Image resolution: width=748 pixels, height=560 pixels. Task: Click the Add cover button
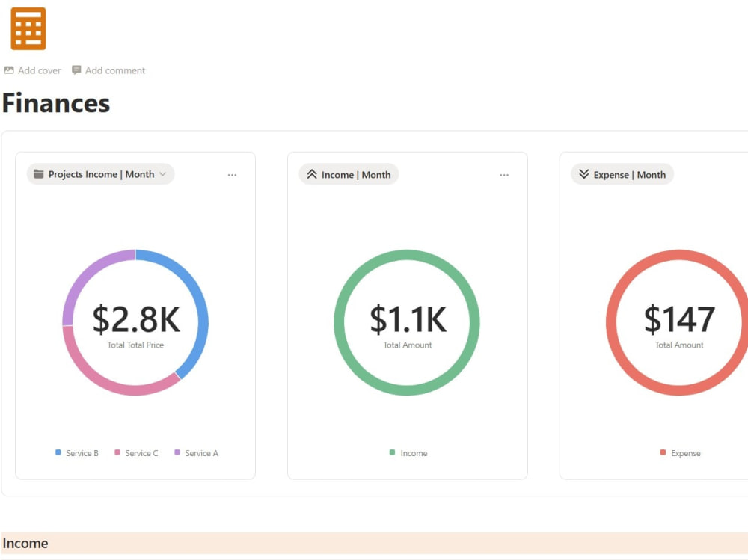(32, 70)
